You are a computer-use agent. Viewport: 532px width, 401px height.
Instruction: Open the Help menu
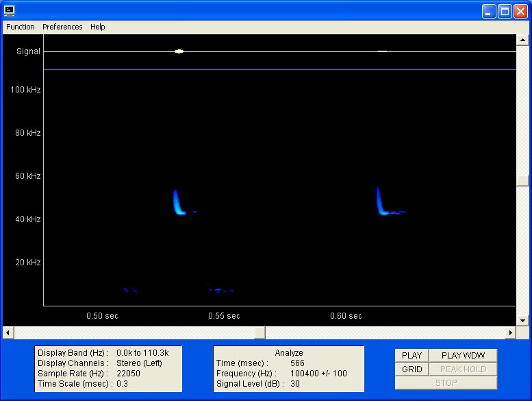[x=98, y=27]
